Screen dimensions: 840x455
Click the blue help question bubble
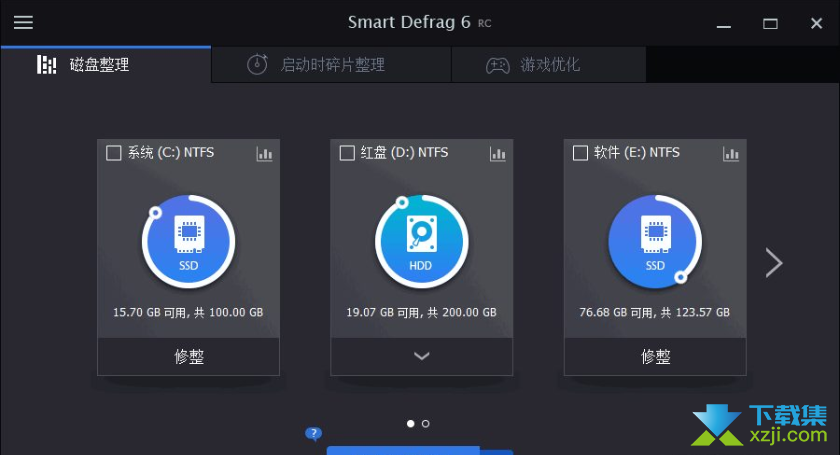tap(313, 433)
